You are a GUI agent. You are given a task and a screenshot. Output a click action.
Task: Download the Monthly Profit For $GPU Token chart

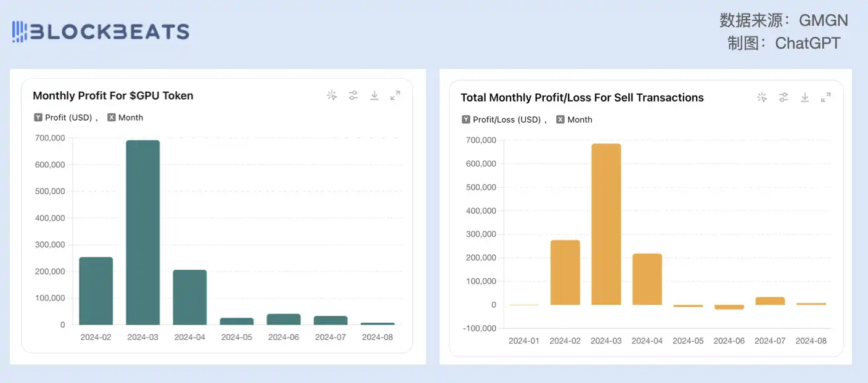pos(374,95)
